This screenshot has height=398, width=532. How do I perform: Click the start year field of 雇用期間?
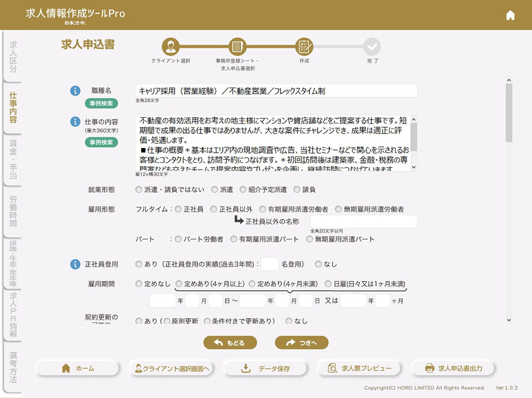pos(162,301)
